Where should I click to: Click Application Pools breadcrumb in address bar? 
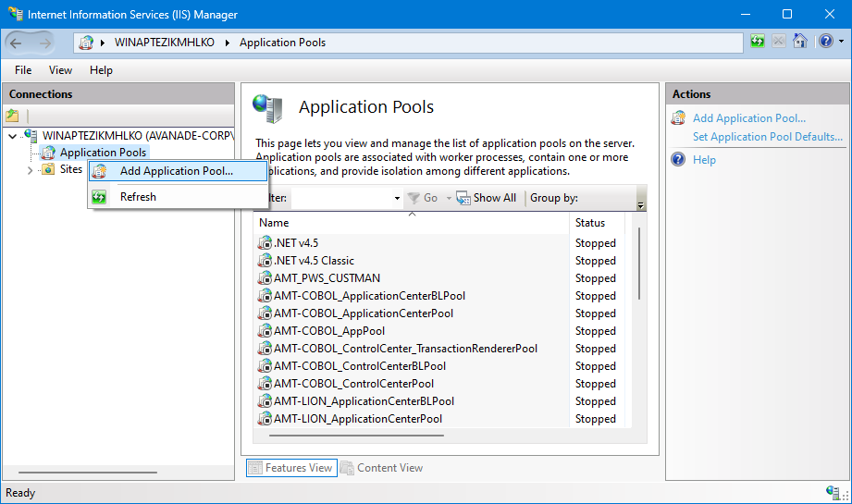click(x=282, y=43)
